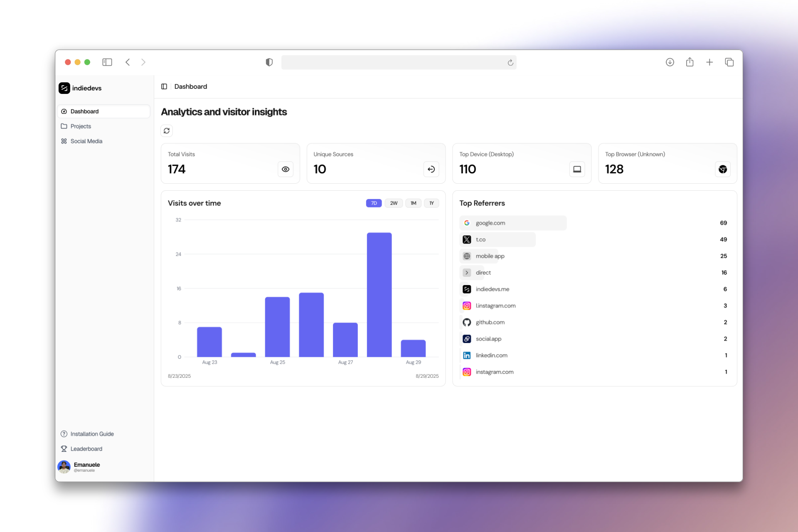
Task: Open the Installation Guide link
Action: (x=92, y=434)
